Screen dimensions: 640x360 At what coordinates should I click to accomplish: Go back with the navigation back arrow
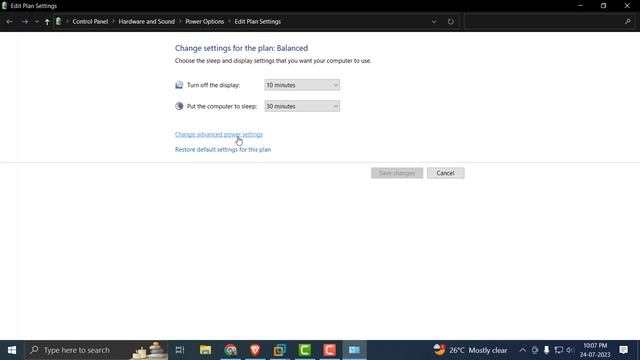(x=9, y=22)
